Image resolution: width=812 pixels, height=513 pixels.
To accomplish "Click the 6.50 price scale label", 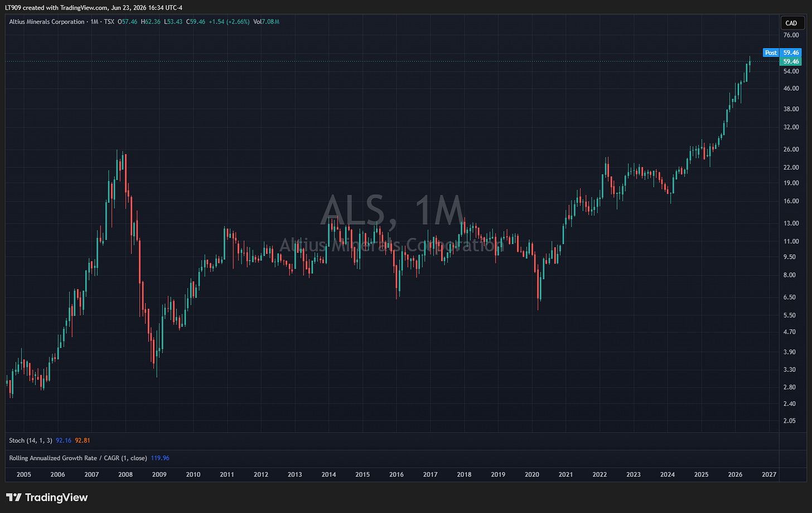I will (789, 297).
